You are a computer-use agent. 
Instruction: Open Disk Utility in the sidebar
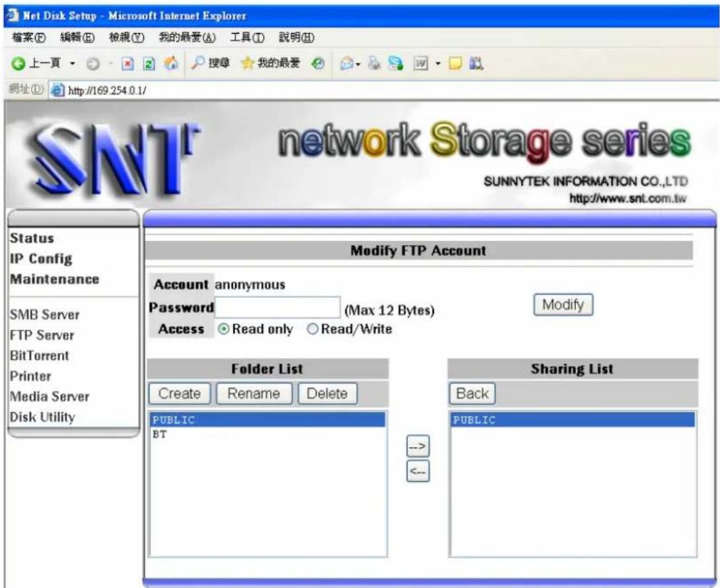coord(42,417)
